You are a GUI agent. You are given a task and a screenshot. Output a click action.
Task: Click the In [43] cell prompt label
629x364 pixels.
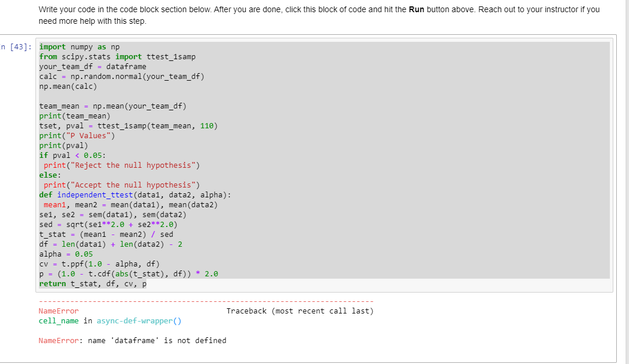pos(16,47)
